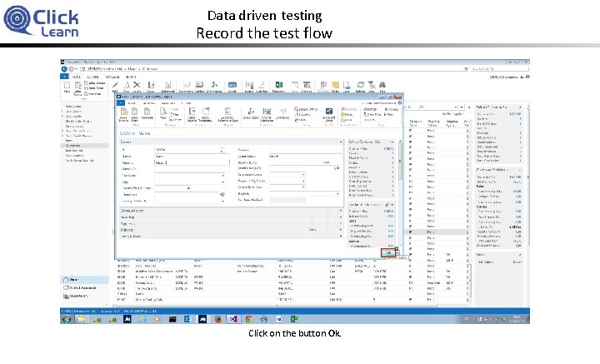The height and width of the screenshot is (364, 600).
Task: Click into the Name input field
Action: tap(192, 156)
